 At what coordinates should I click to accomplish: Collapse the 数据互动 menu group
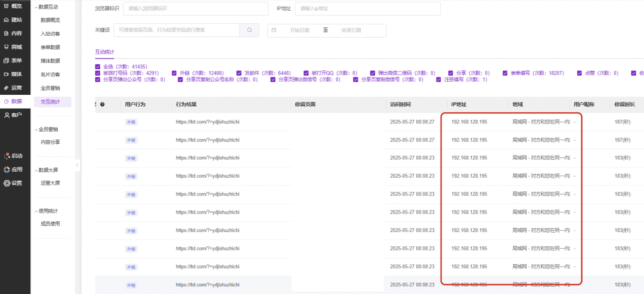(x=35, y=7)
